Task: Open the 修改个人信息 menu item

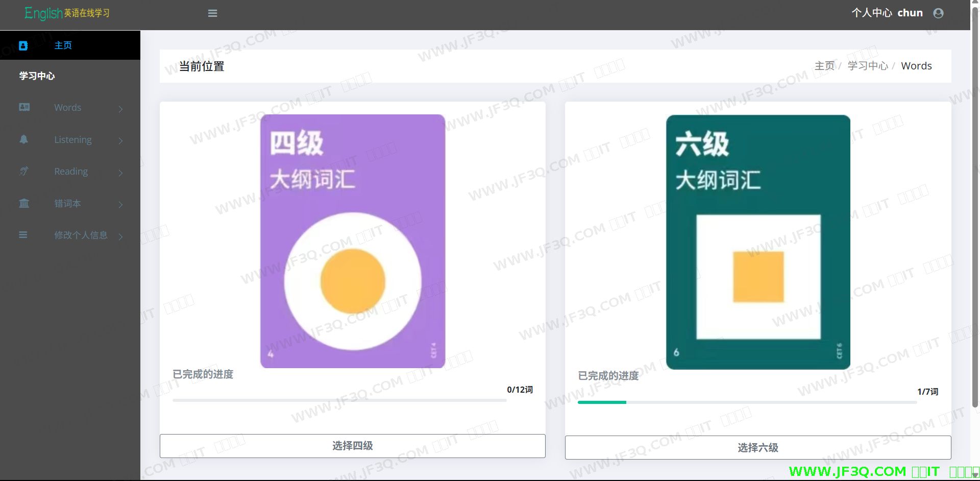Action: tap(81, 235)
